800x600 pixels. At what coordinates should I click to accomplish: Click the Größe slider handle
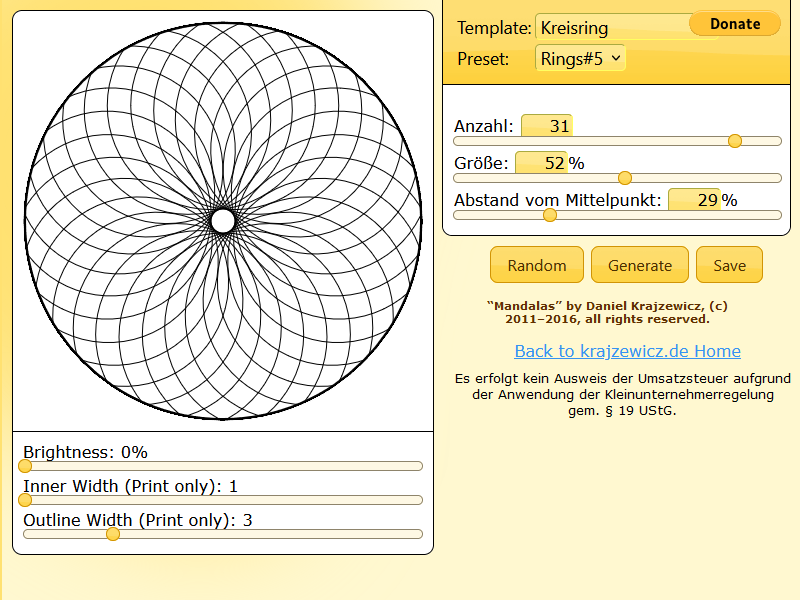click(625, 178)
